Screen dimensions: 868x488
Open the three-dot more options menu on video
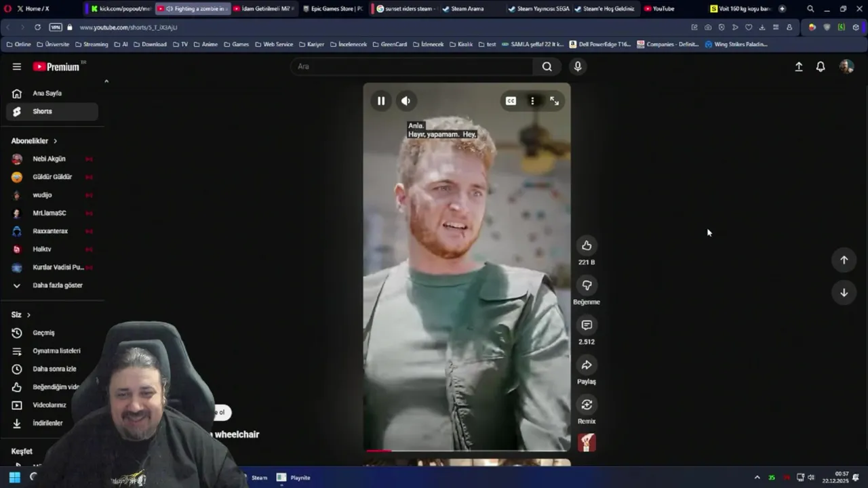point(532,101)
